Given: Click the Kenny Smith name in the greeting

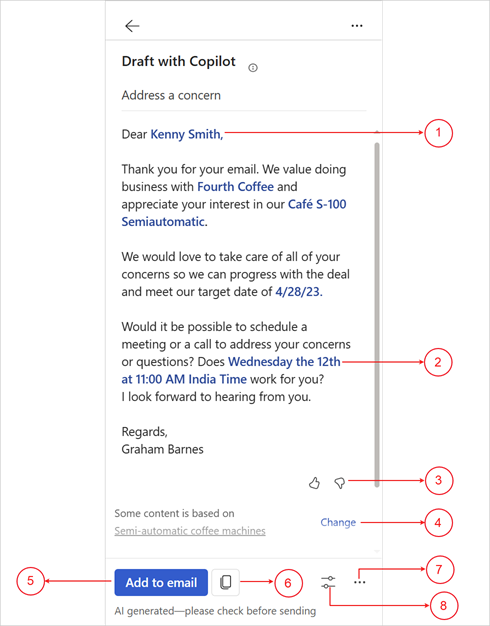Looking at the screenshot, I should coord(186,134).
